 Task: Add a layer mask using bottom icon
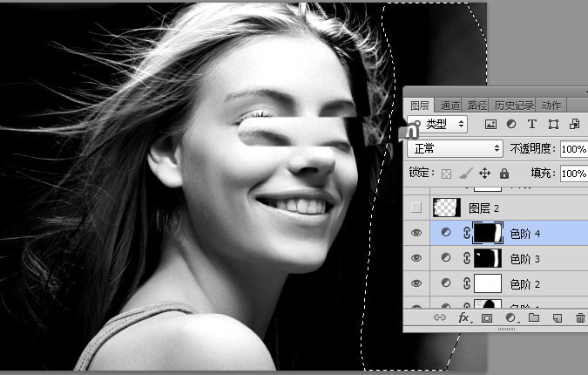[x=487, y=319]
